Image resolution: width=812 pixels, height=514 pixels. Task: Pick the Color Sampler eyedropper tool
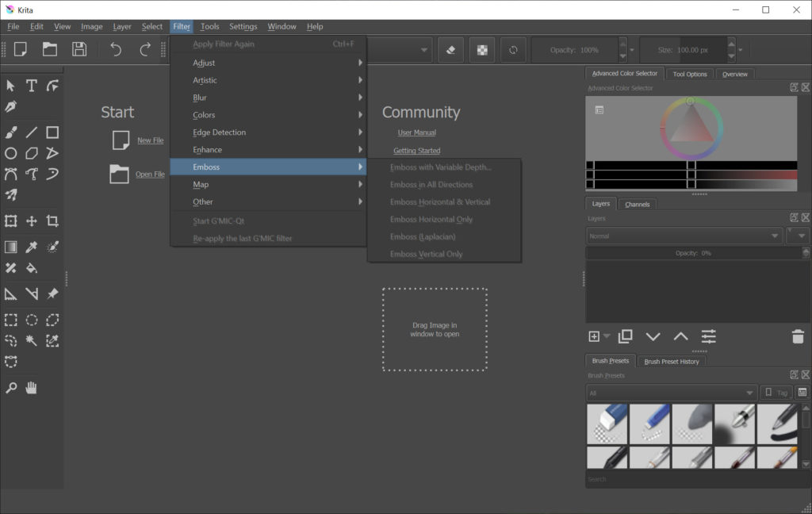tap(32, 247)
